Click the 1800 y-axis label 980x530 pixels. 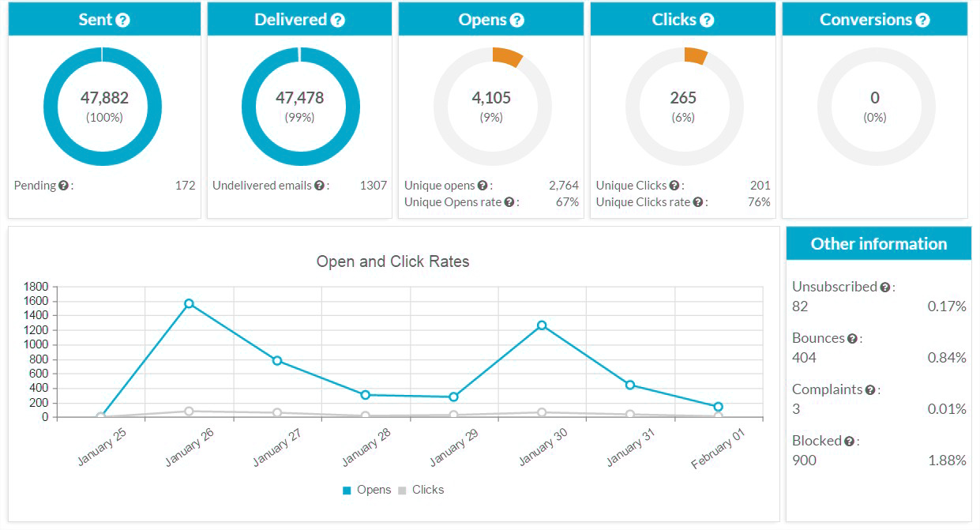[x=37, y=287]
